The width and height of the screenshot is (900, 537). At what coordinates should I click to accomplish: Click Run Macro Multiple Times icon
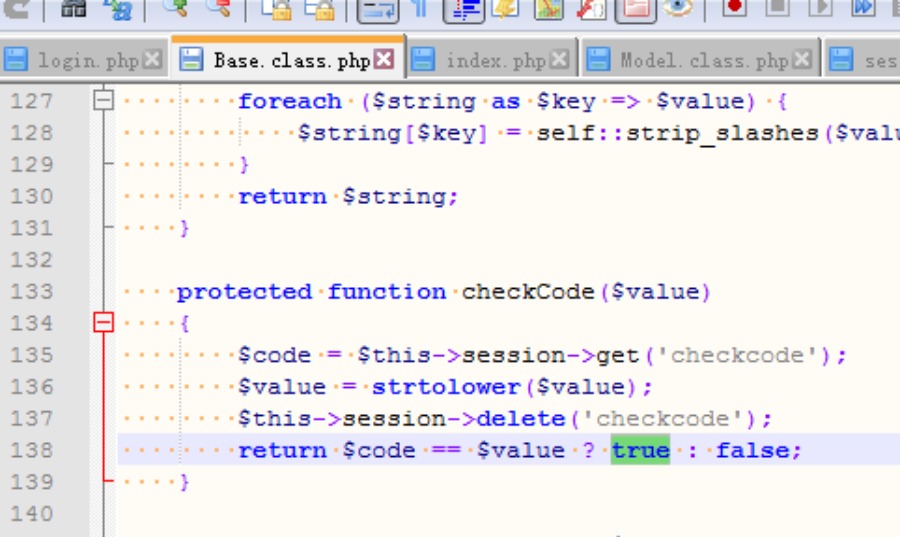coord(864,7)
